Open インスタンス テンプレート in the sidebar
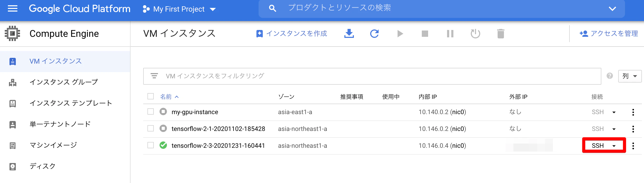 tap(65, 103)
